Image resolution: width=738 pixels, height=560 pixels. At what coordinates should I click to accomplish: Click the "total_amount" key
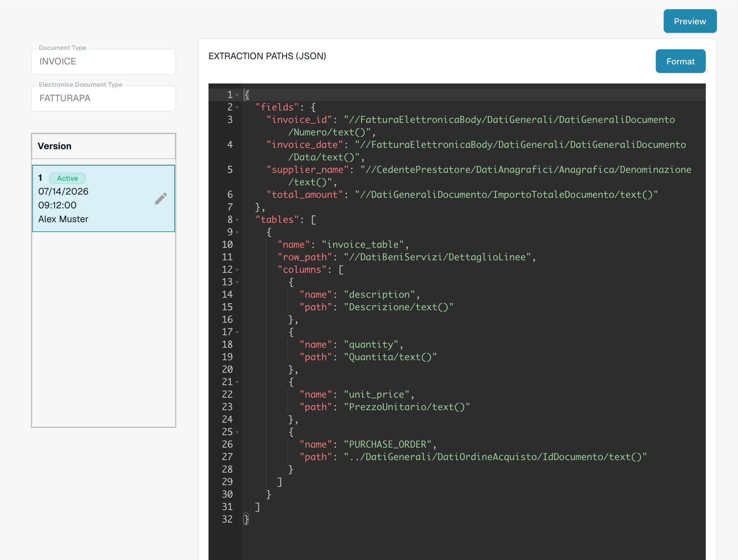click(305, 195)
